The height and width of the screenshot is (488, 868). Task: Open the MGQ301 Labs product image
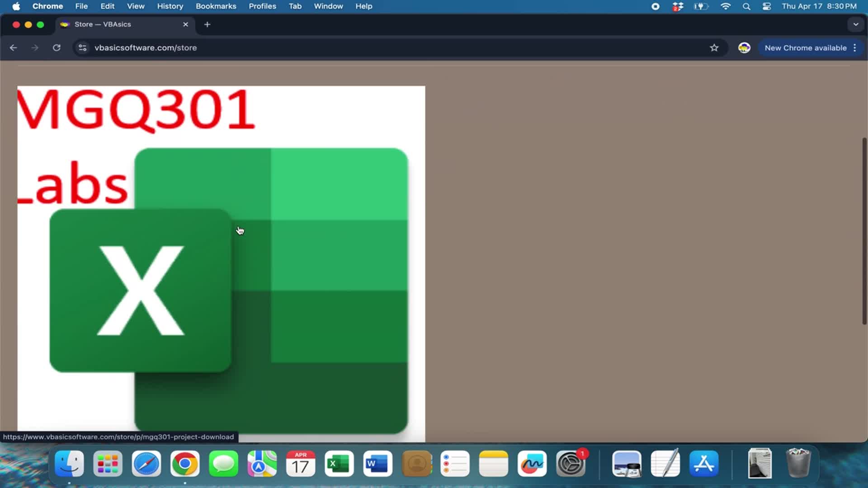pyautogui.click(x=221, y=262)
